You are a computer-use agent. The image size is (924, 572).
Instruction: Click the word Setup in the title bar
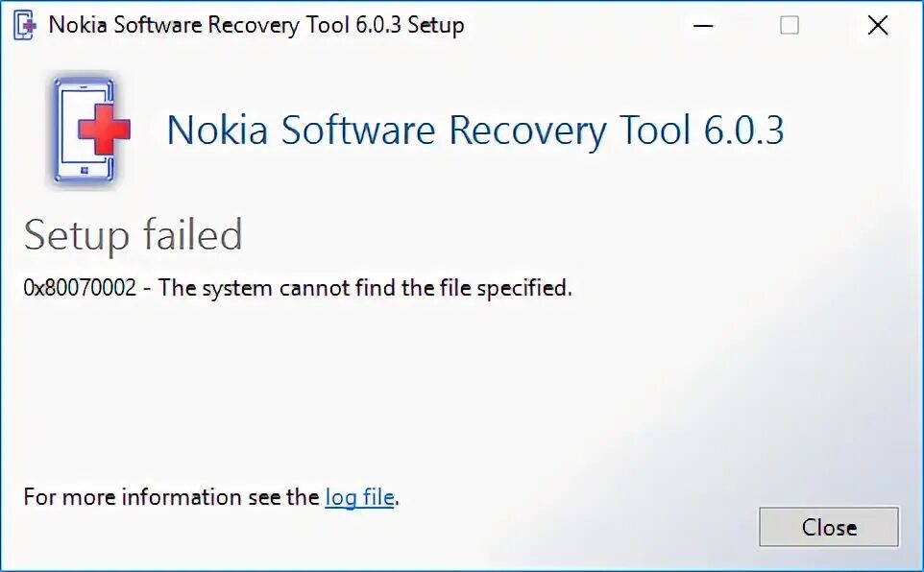(x=435, y=25)
